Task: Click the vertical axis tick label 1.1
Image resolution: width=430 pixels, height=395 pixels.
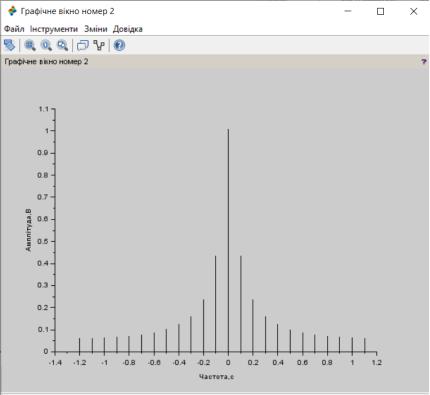Action: click(44, 109)
